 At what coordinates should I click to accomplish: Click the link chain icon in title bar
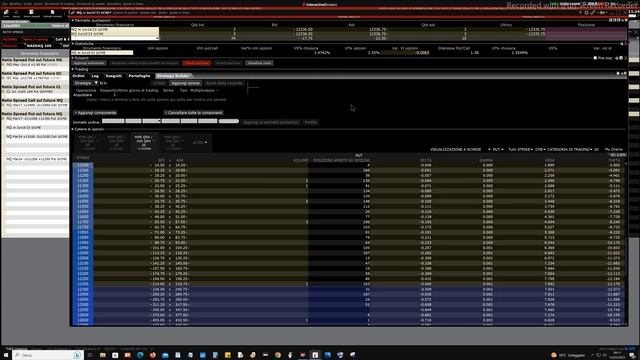(593, 13)
